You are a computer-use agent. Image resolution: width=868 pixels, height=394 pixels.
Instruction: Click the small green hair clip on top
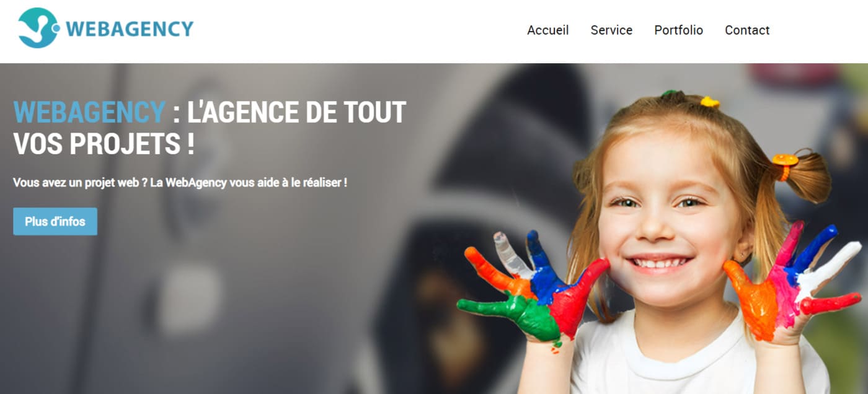tap(669, 94)
